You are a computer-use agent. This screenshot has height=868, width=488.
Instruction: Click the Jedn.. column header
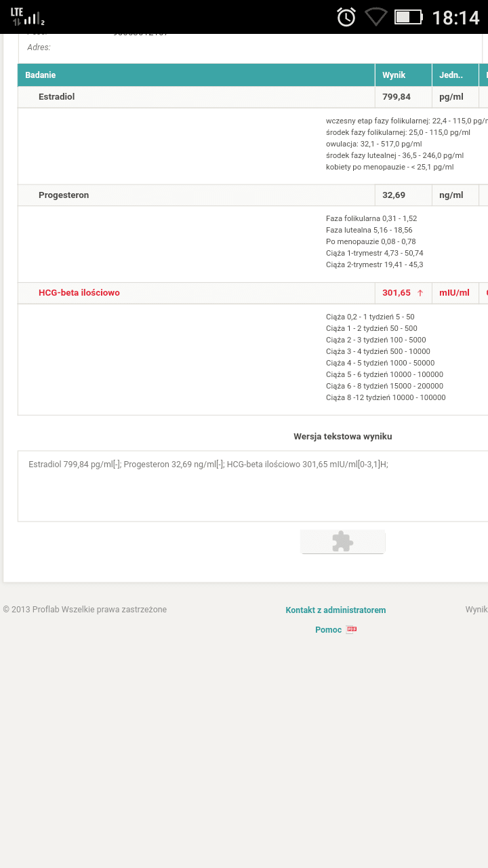pyautogui.click(x=451, y=75)
